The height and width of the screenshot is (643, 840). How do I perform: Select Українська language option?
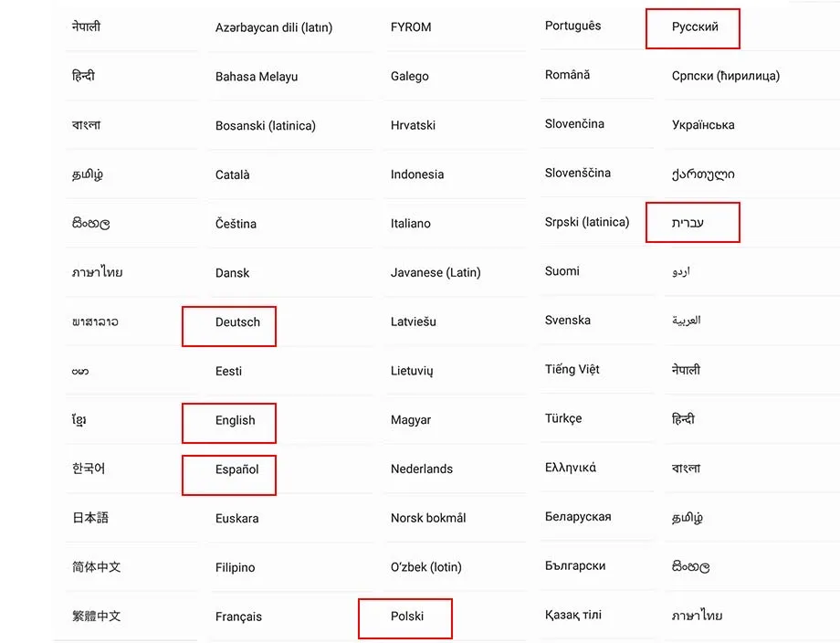(703, 125)
